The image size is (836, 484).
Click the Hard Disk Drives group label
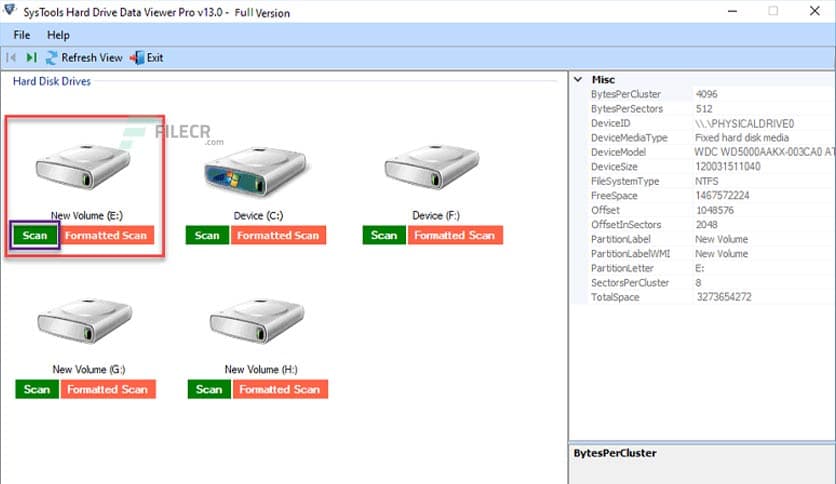click(52, 81)
